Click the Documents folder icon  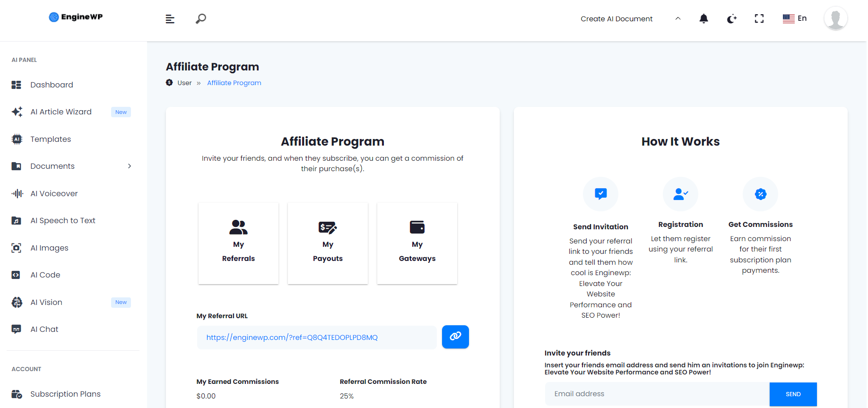click(x=17, y=166)
